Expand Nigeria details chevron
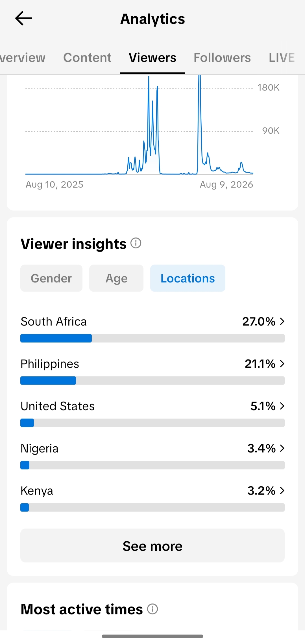This screenshot has height=644, width=305. (x=282, y=448)
